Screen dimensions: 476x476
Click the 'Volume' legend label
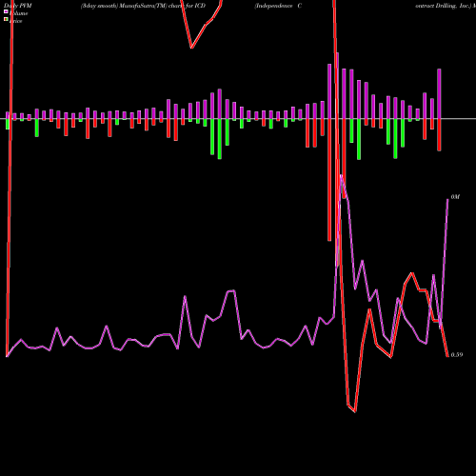click(18, 13)
